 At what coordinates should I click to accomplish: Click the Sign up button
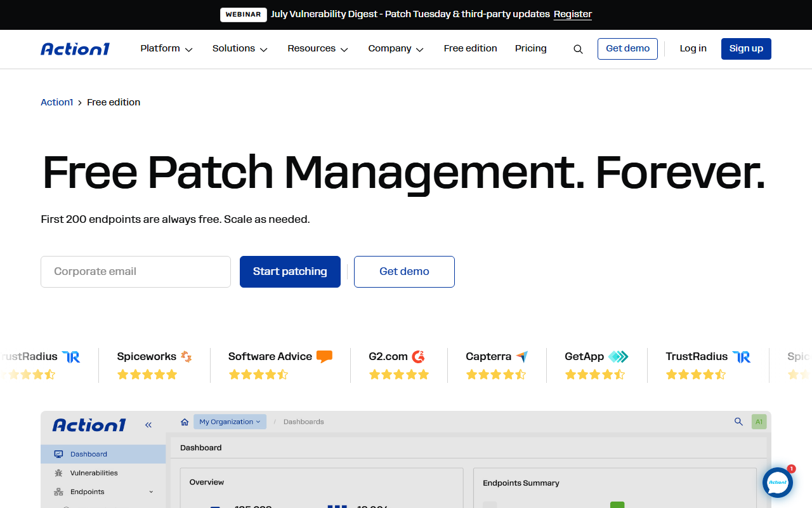[x=746, y=49]
